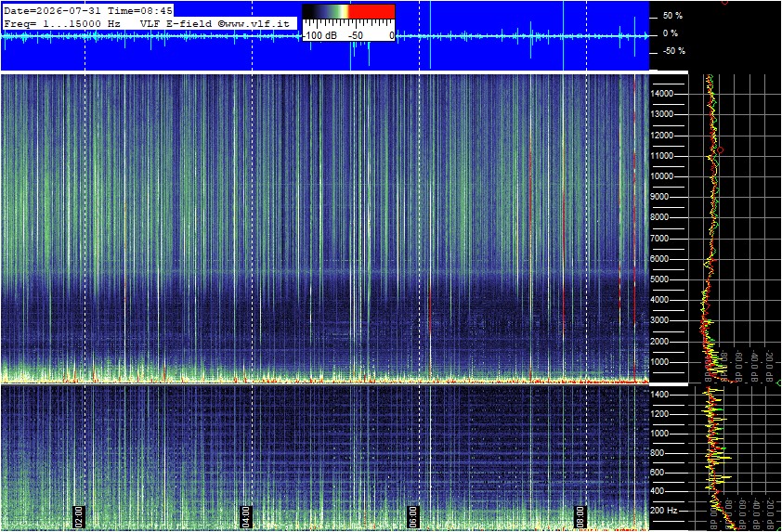This screenshot has width=782, height=532.
Task: Click the 14000 frequency axis label
Action: pos(662,94)
